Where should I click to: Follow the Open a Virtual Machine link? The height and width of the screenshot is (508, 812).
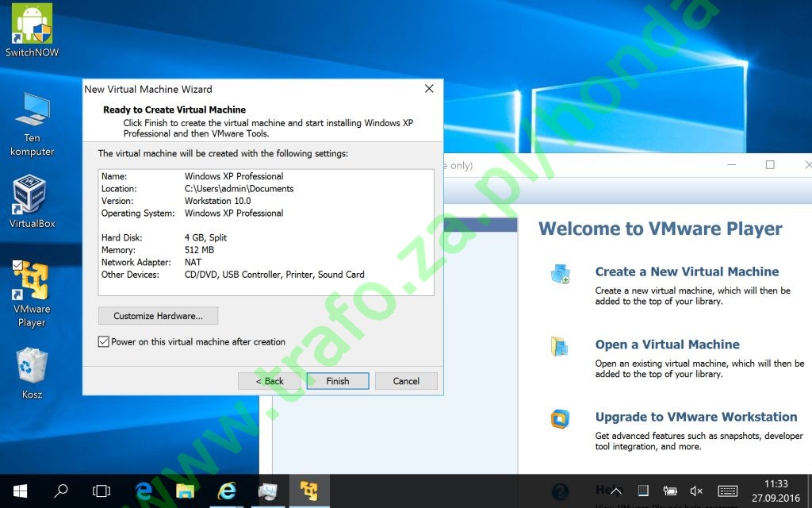(x=667, y=344)
